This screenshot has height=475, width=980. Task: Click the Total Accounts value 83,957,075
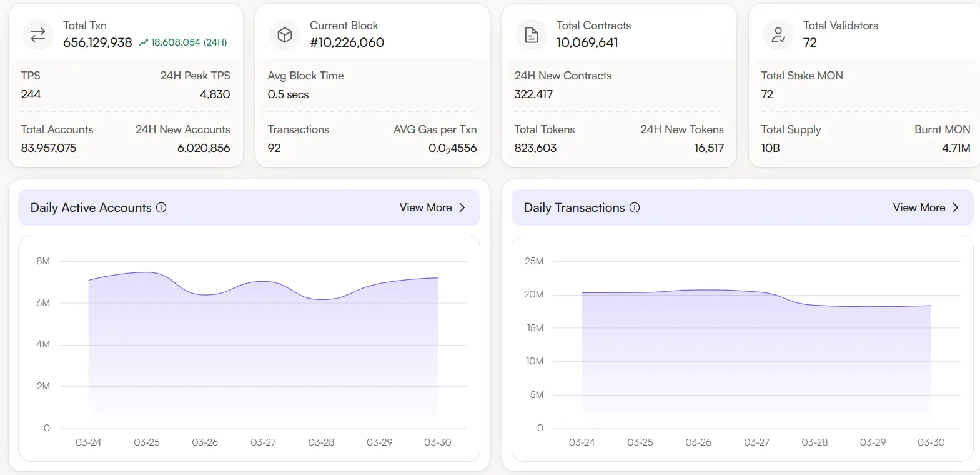coord(49,148)
